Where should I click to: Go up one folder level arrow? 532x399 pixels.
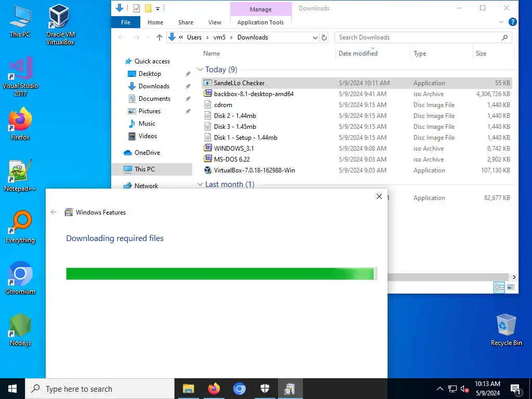pyautogui.click(x=159, y=37)
